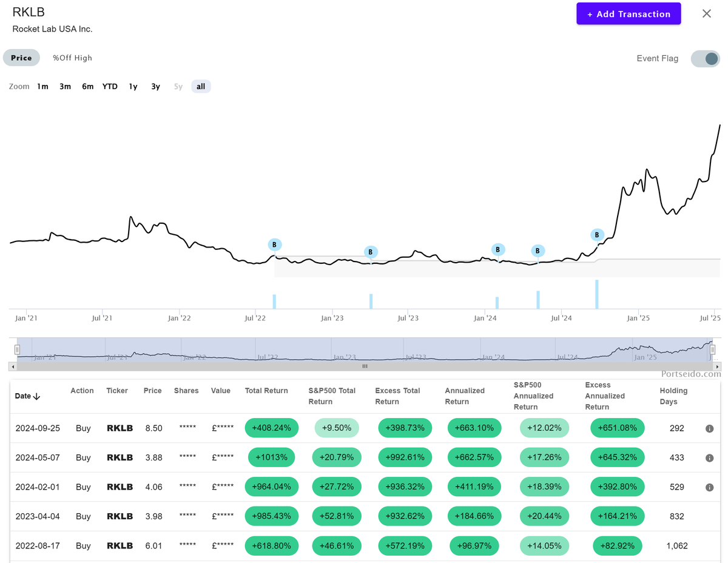Click the Buy flag near May '24

(538, 251)
